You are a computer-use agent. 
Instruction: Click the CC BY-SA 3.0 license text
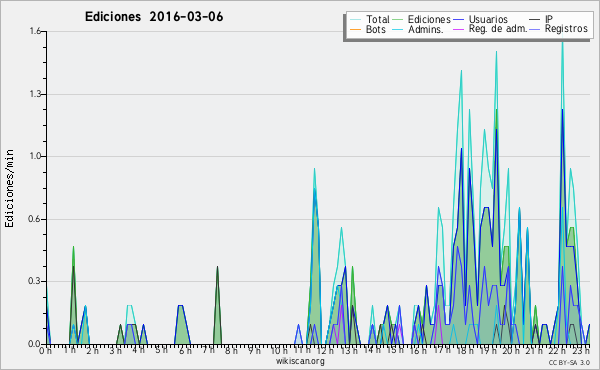569,362
